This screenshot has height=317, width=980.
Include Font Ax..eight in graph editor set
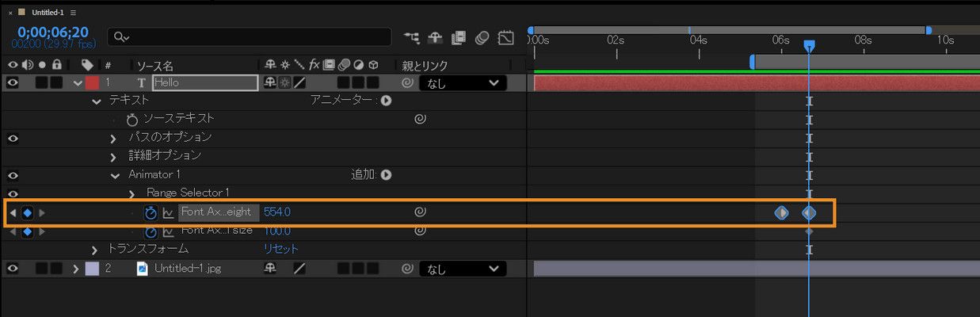169,212
